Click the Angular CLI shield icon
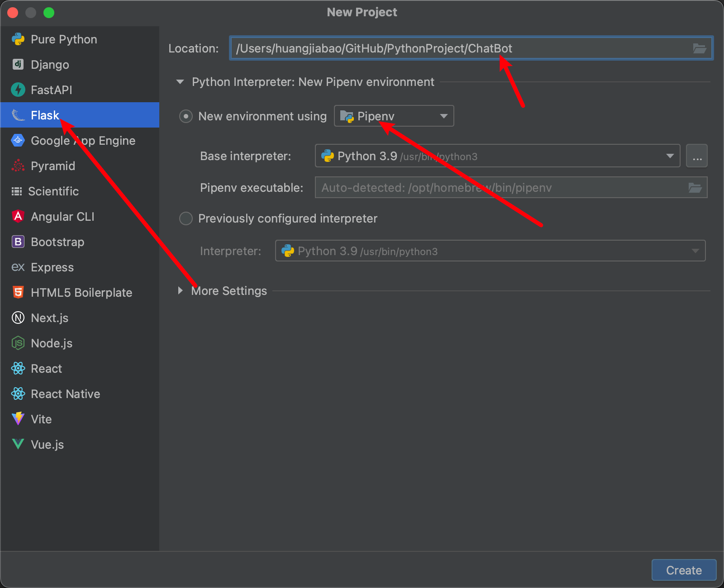This screenshot has height=588, width=724. click(x=18, y=217)
